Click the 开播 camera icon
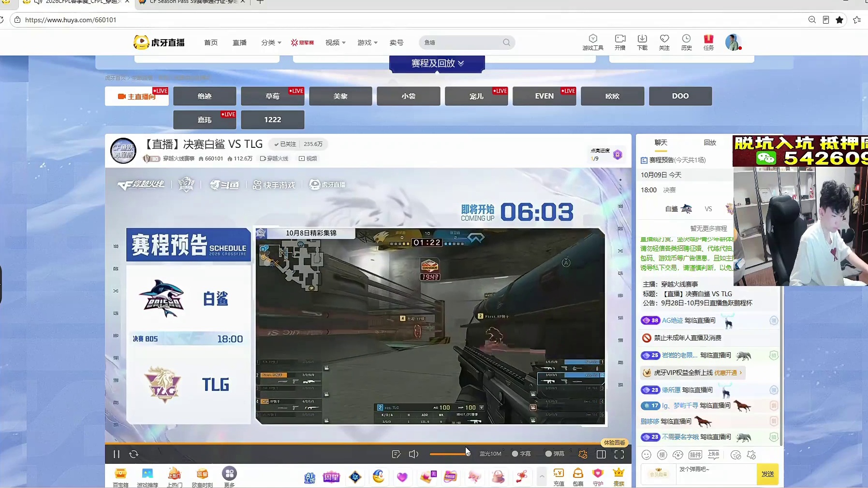This screenshot has height=488, width=868. tap(620, 42)
